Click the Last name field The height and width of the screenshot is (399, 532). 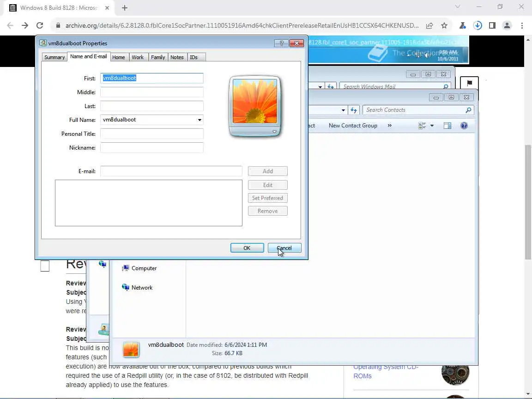[x=151, y=106]
